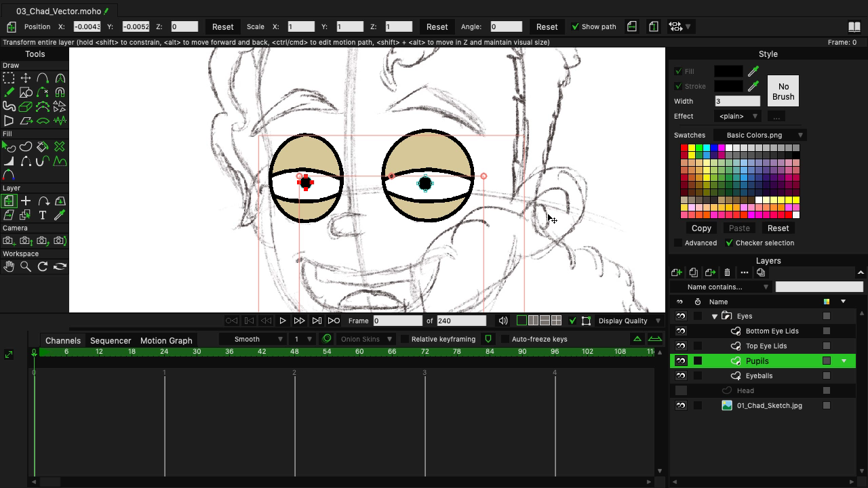Screen dimensions: 868x488
Task: Switch to the Sequencer tab
Action: point(111,340)
